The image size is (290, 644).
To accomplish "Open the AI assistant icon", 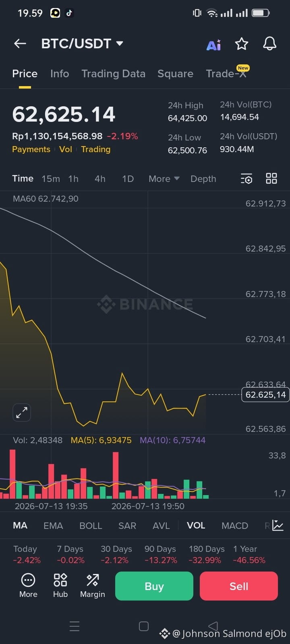I will (x=213, y=45).
